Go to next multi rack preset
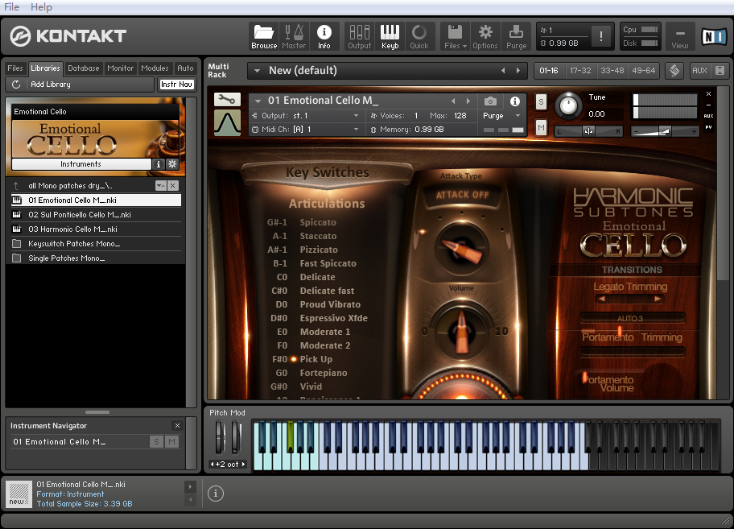Viewport: 734px width, 529px height. [x=518, y=71]
